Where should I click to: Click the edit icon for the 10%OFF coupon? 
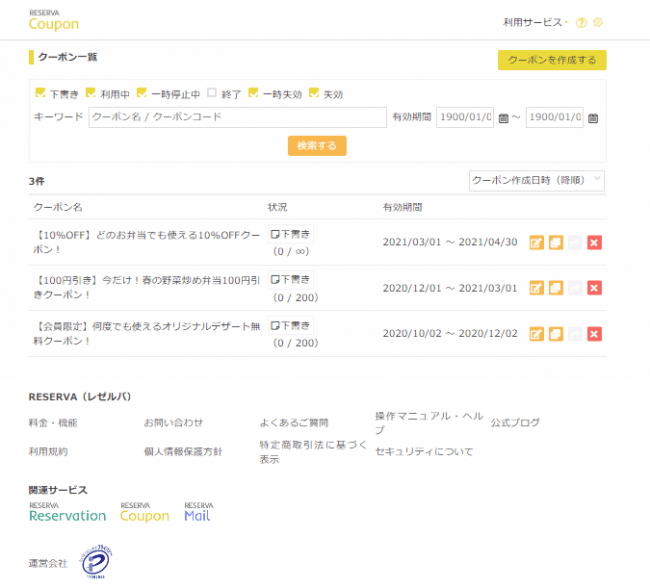coord(536,242)
